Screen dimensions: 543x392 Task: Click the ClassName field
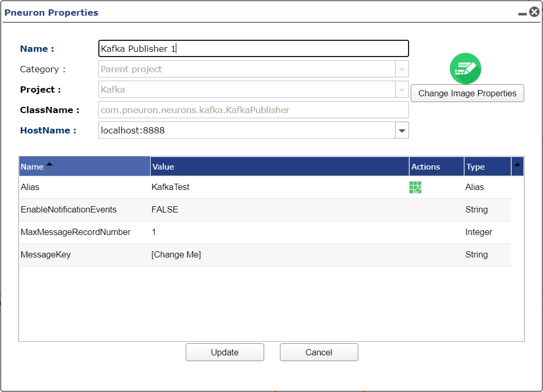click(254, 110)
